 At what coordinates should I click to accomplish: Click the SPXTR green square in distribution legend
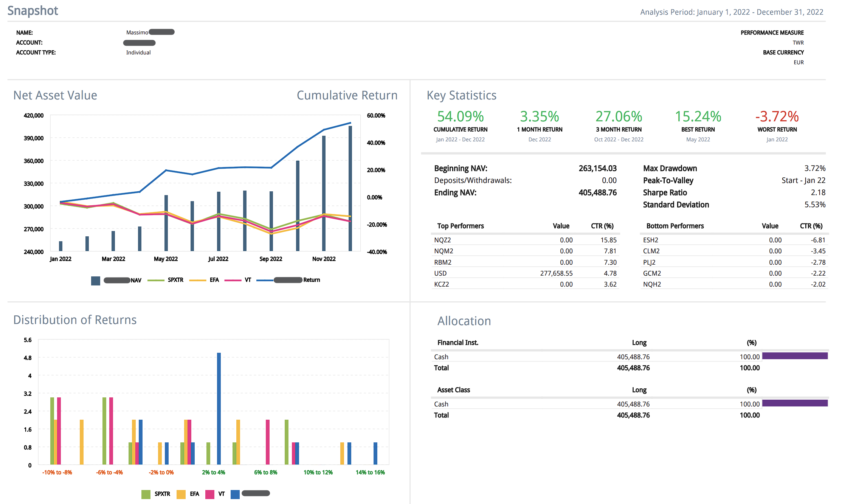pyautogui.click(x=146, y=494)
